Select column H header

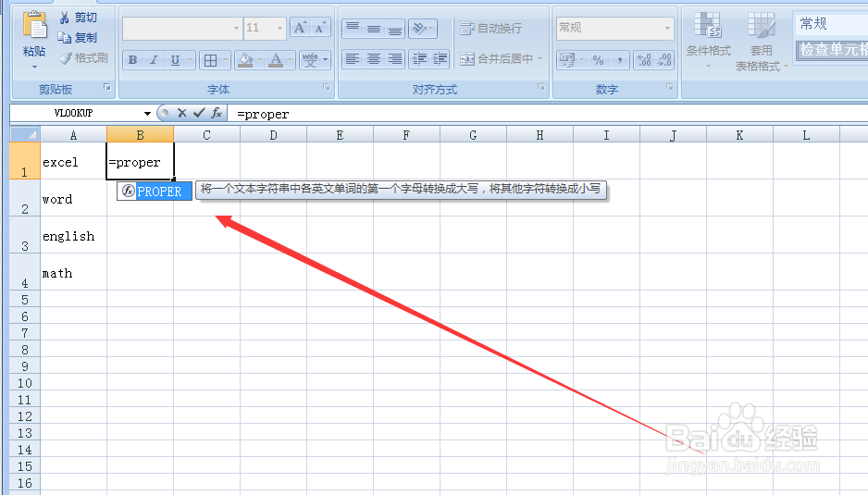[x=539, y=135]
